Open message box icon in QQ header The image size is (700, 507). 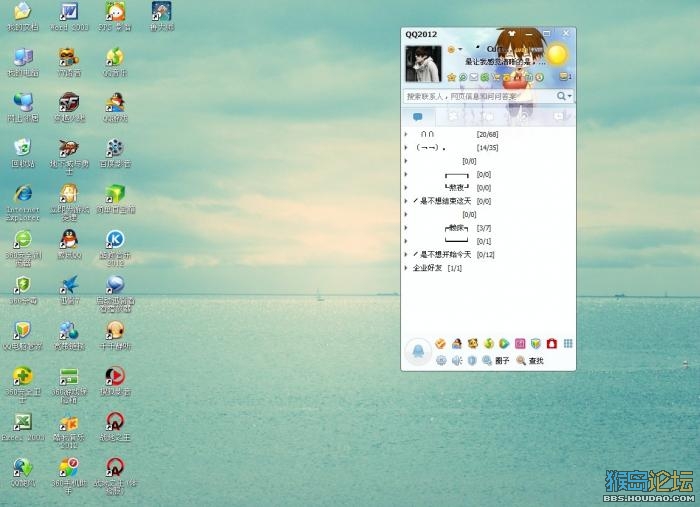tap(565, 77)
